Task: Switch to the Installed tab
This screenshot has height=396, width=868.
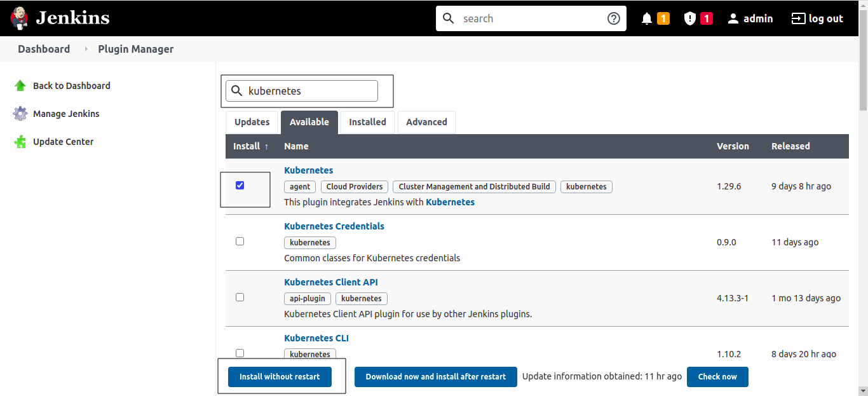Action: tap(367, 122)
